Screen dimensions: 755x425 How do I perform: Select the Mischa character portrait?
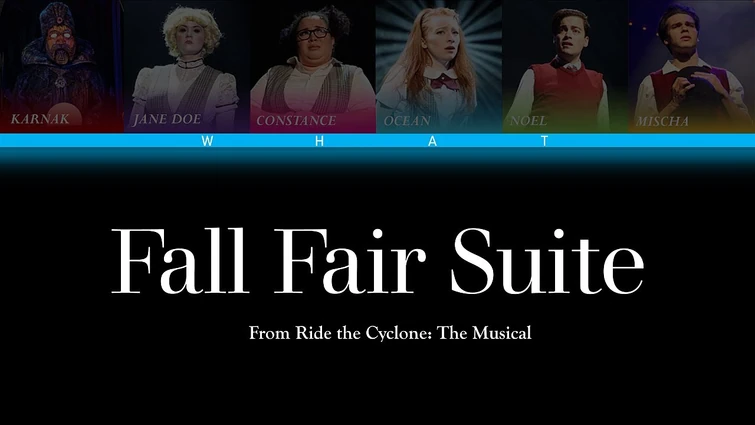pos(691,66)
